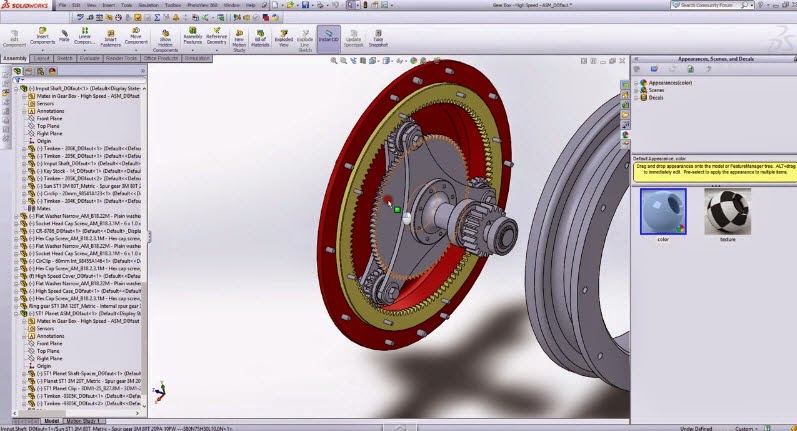Select the CR-8786 component row

[82, 231]
